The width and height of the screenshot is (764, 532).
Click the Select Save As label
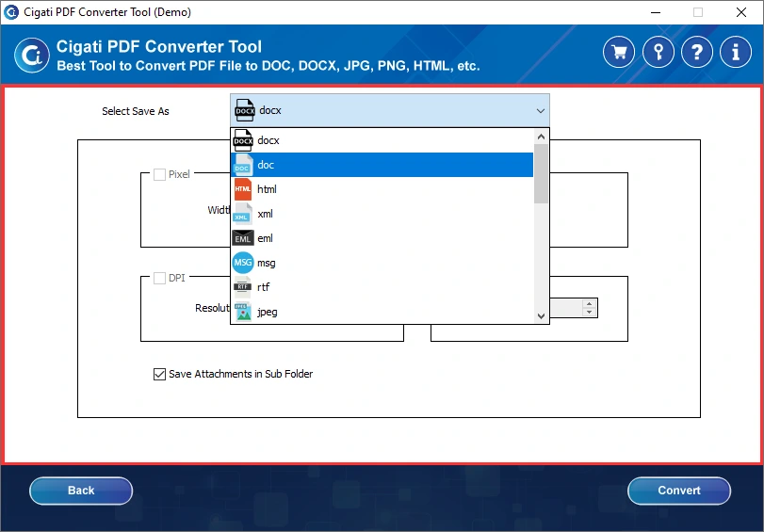tap(136, 111)
